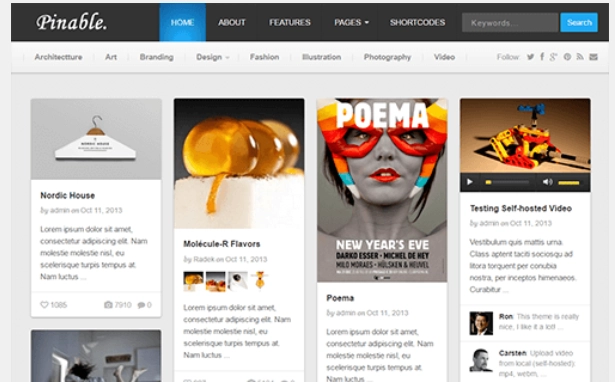Select first Molécule-R gallery thumbnail
The height and width of the screenshot is (382, 615).
point(193,281)
